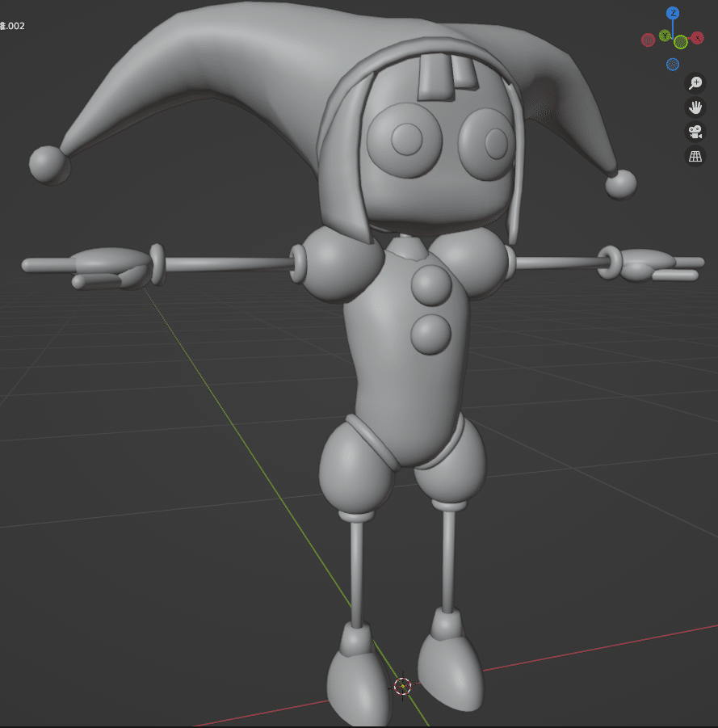Screen dimensions: 718x728
Task: Click the negative X axis red circle
Action: [x=648, y=40]
